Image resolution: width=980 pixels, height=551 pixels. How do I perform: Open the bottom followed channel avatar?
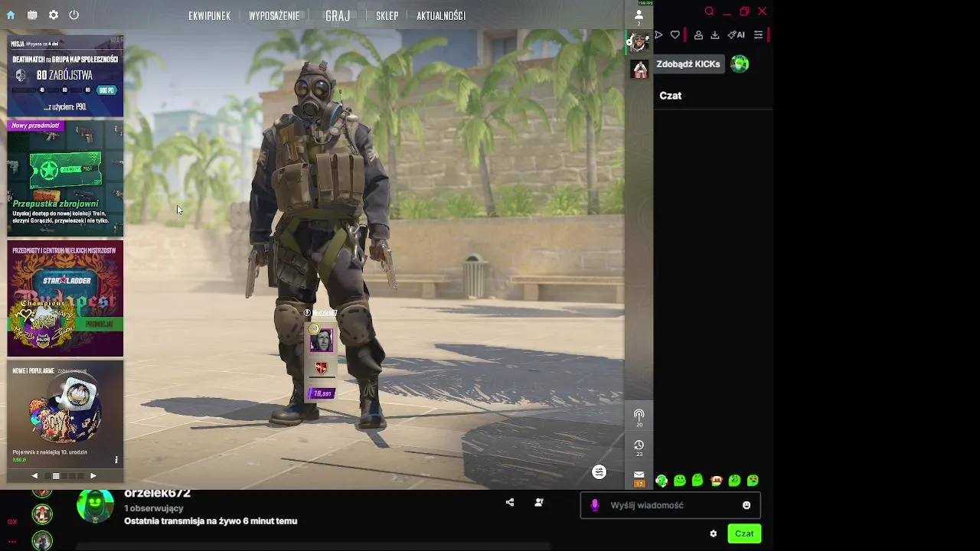click(x=42, y=540)
